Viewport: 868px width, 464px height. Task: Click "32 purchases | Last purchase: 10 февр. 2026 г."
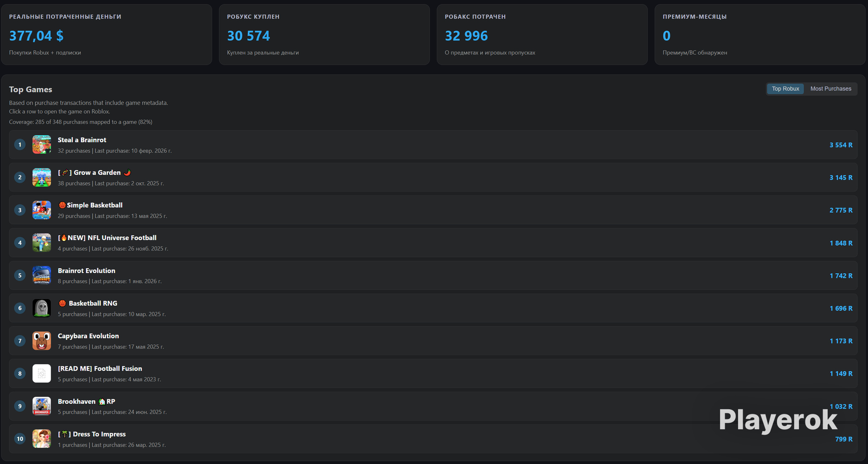coord(115,151)
